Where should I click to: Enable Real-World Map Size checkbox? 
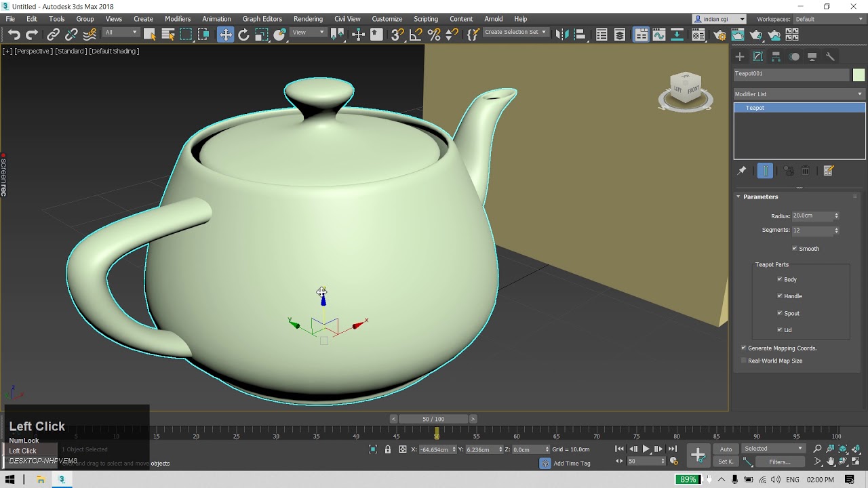click(x=744, y=361)
